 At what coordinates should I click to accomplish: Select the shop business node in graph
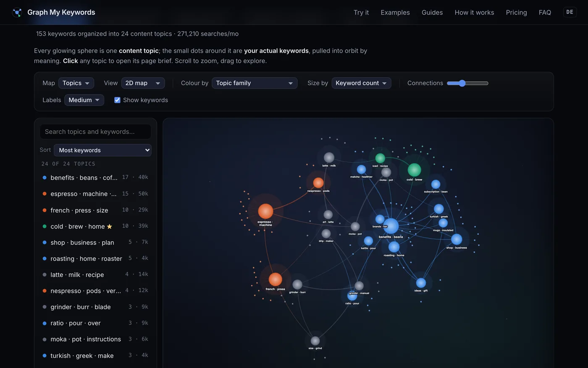[457, 239]
